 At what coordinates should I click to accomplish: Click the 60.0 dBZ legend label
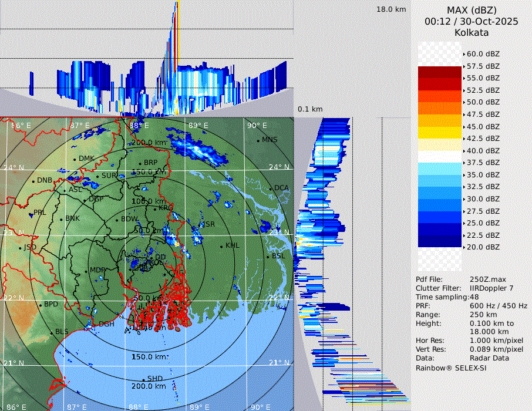pyautogui.click(x=483, y=54)
